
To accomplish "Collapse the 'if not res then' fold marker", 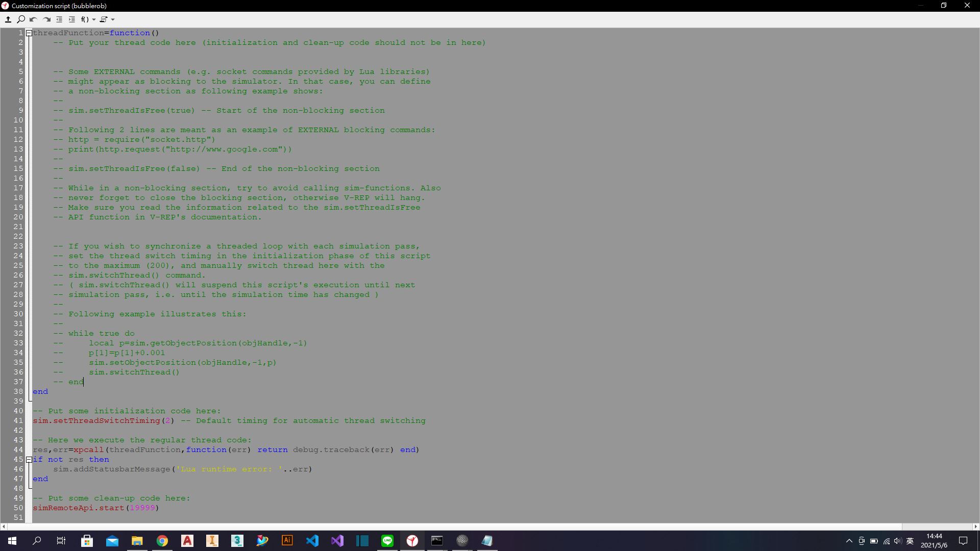I will click(x=29, y=460).
